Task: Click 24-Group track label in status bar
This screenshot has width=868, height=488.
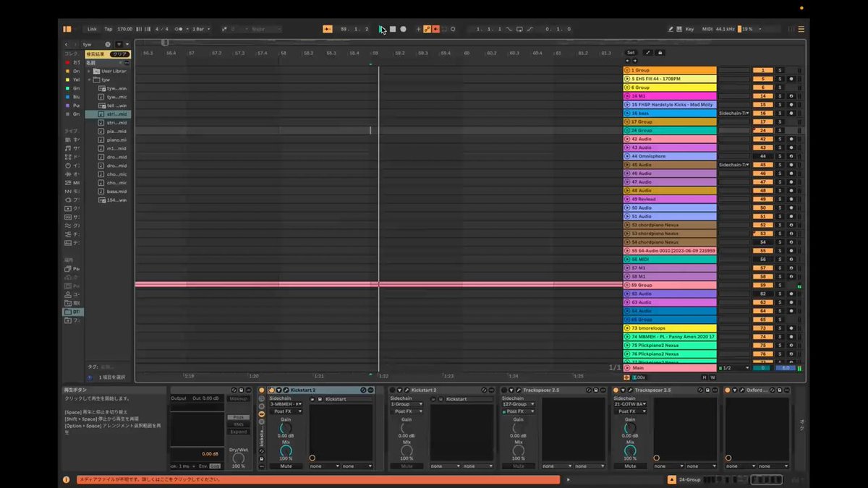Action: point(689,479)
